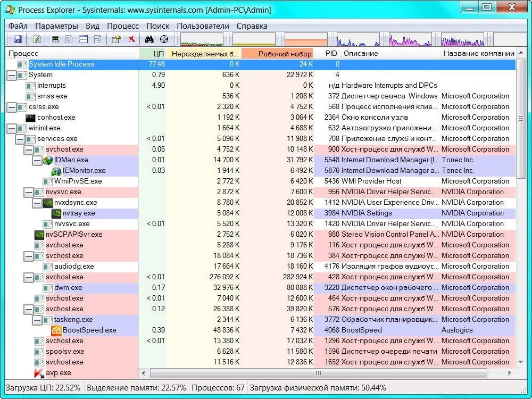Screen dimensions: 532x399
Task: Click the nvtray.exe NVIDIA icon
Action: coord(56,213)
